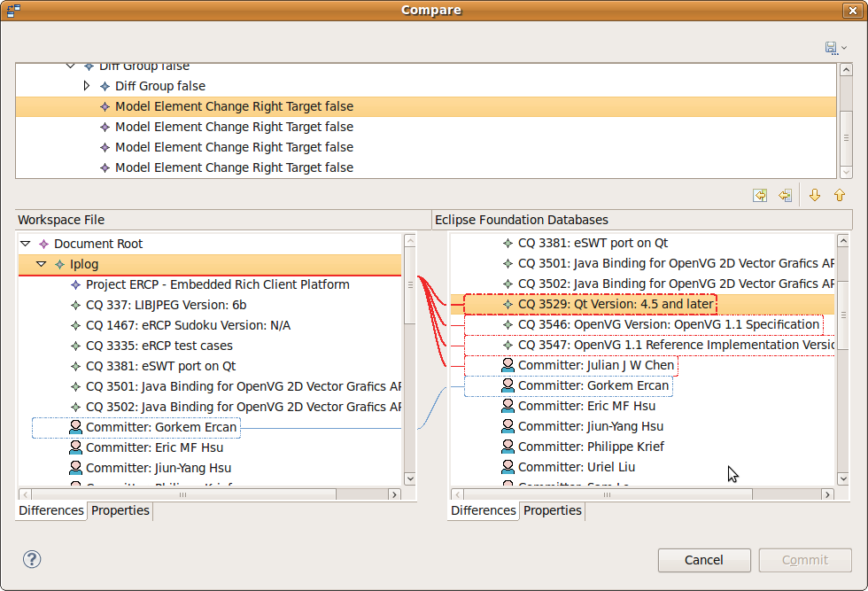
Task: Click the Commit button
Action: (x=805, y=560)
